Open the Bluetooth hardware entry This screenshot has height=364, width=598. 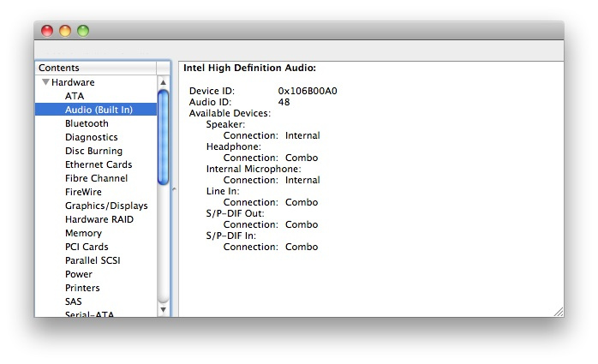(x=87, y=123)
